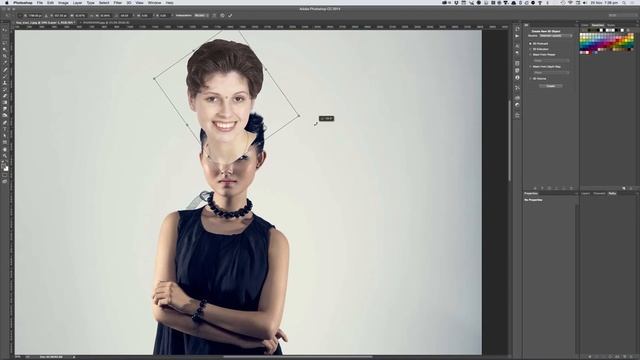
Task: Change the screen mode from the toolbar
Action: coord(5,181)
